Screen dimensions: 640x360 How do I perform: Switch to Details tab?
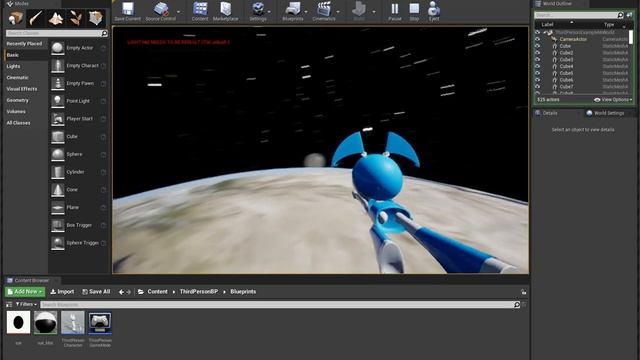546,113
